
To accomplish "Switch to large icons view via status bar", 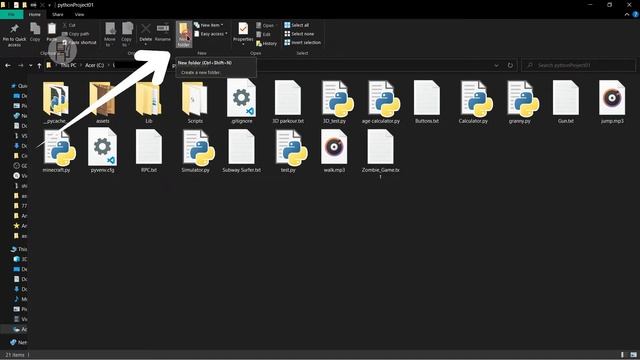I will point(633,355).
